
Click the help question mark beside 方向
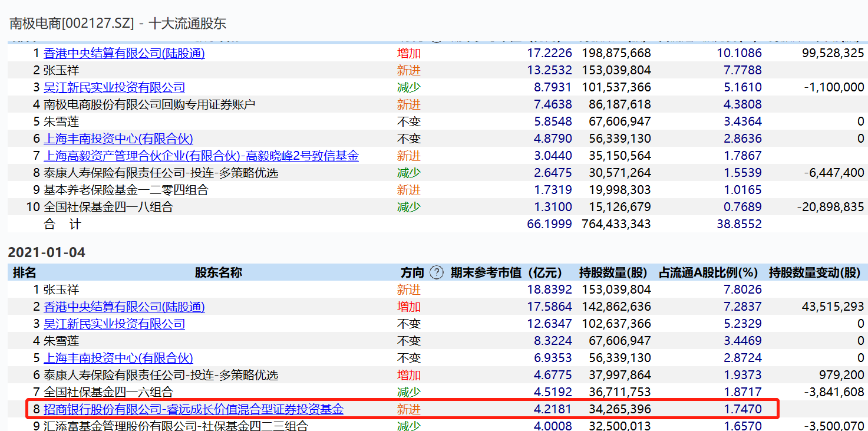(x=436, y=272)
